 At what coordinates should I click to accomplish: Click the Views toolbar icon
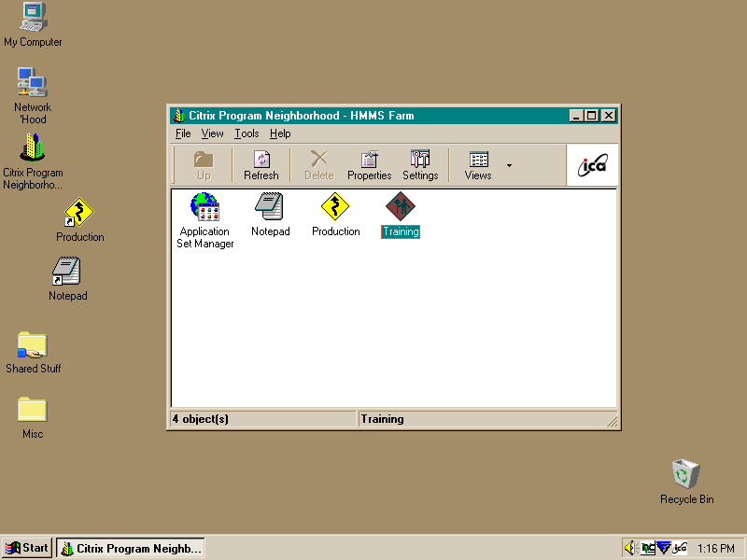coord(478,165)
